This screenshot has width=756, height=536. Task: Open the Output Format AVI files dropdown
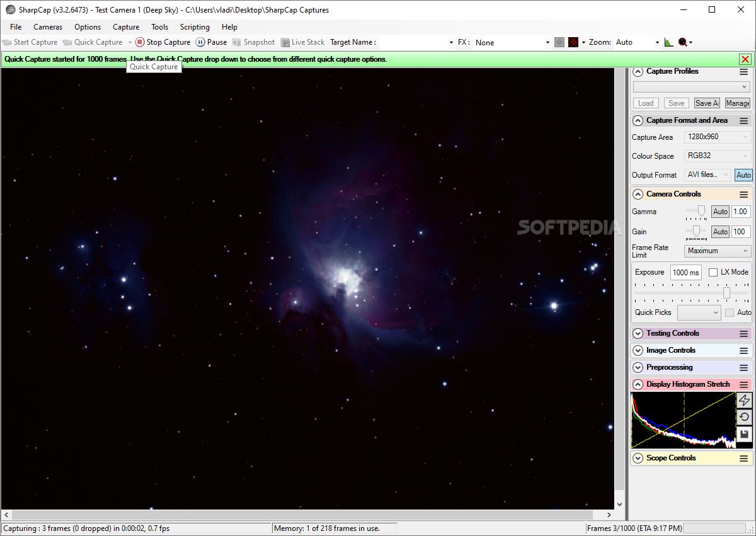[707, 175]
